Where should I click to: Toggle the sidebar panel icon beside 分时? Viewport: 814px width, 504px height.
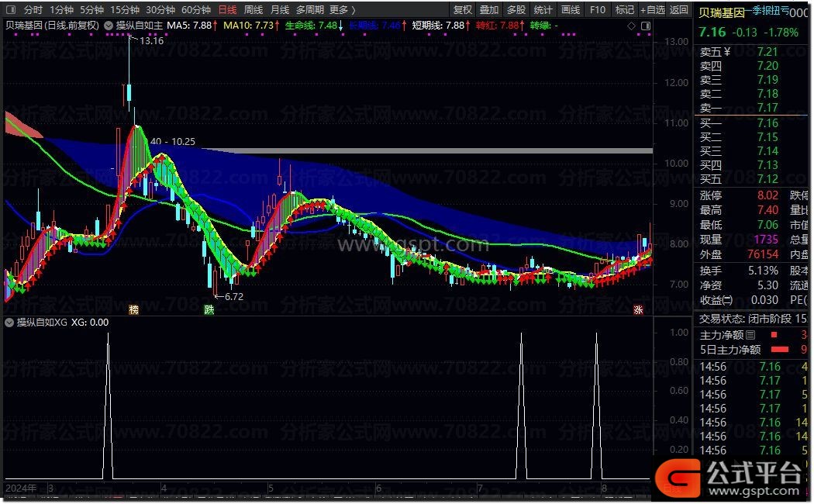(x=10, y=10)
